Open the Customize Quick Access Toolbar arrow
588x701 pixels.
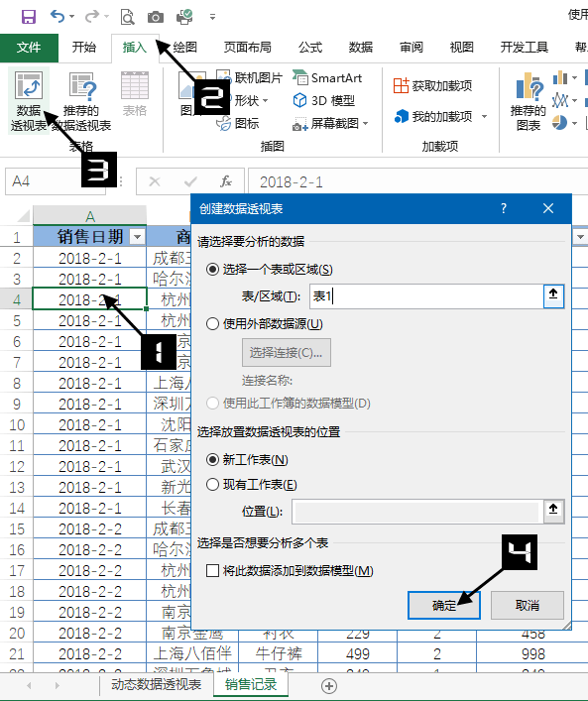[x=212, y=17]
